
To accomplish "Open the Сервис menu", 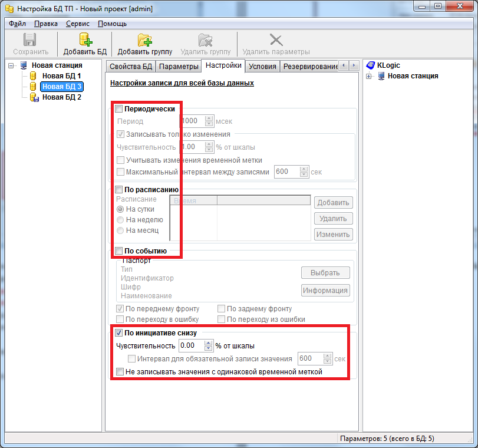I will 78,24.
